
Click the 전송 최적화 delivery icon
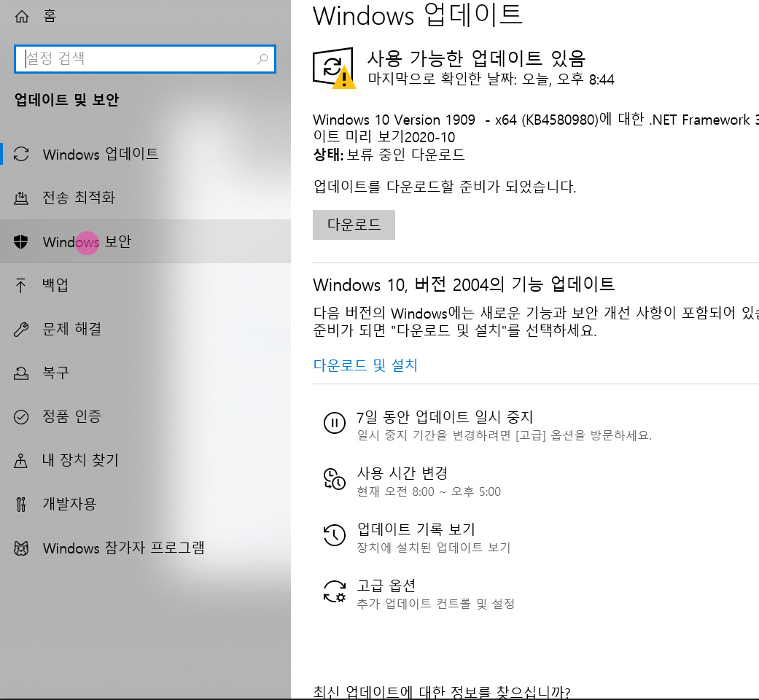pyautogui.click(x=21, y=198)
